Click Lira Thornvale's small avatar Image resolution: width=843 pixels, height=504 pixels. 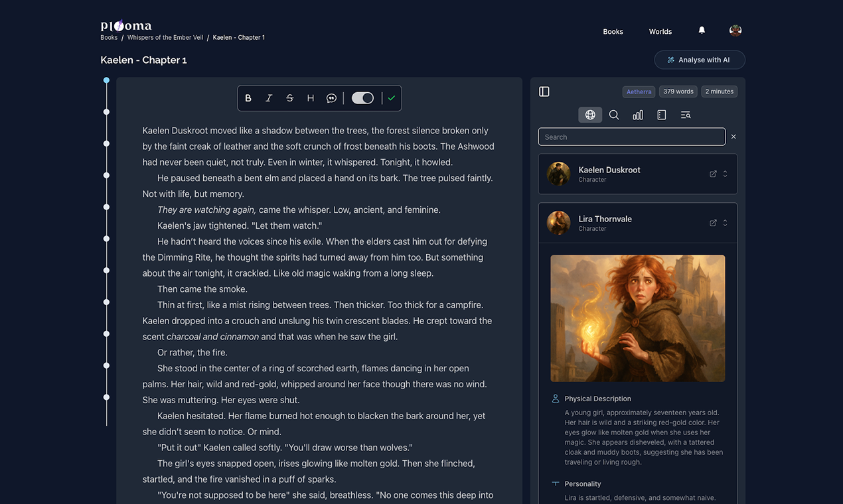[x=558, y=223]
